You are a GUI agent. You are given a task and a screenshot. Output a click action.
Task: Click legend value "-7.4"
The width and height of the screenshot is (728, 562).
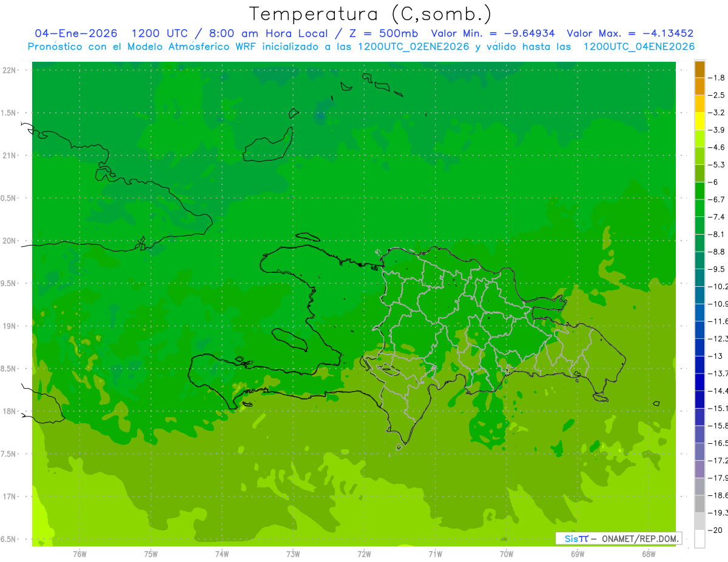(716, 217)
